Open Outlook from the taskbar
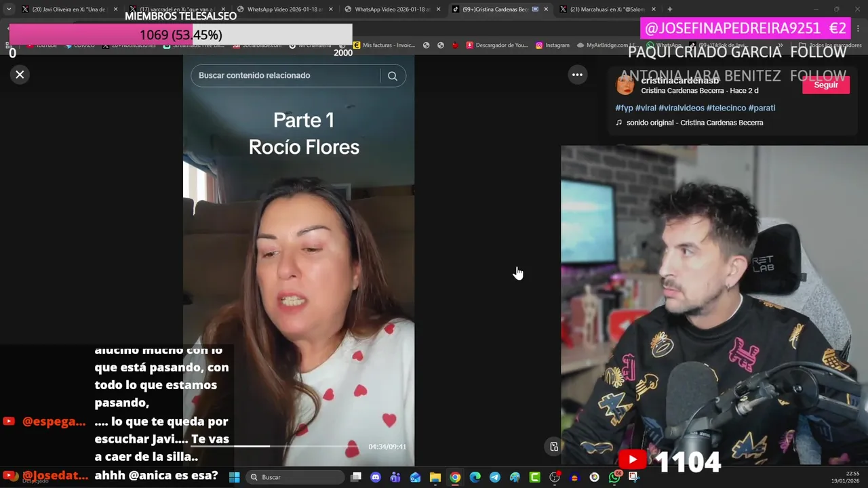Screen dimensions: 868x488 pos(415,477)
